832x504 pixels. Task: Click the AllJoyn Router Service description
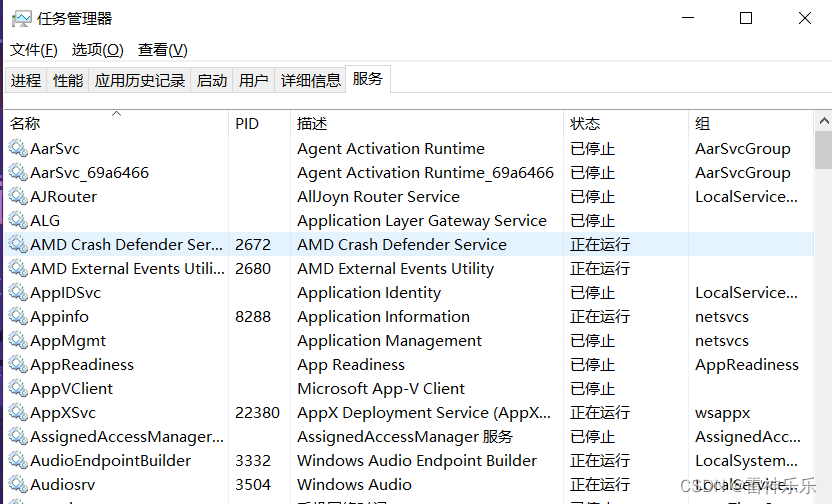pos(378,196)
